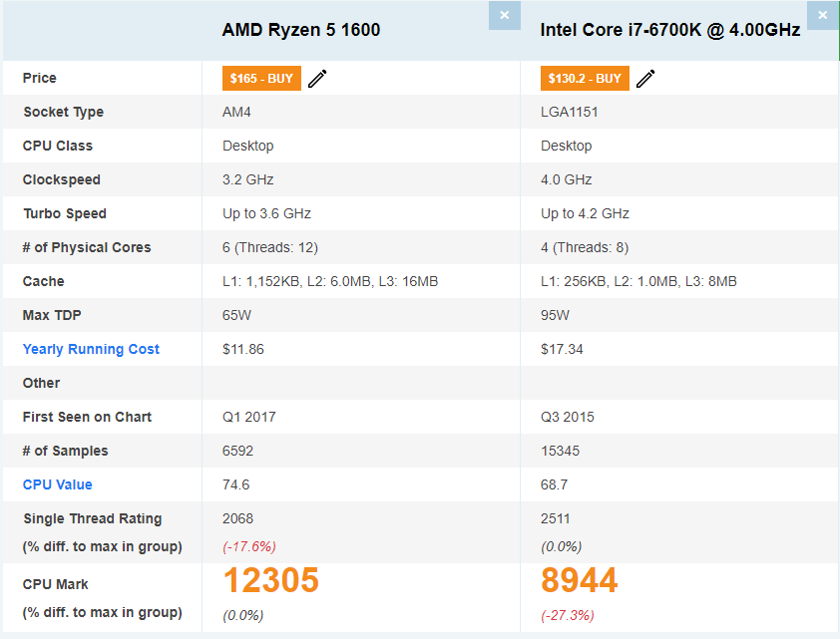
Task: Select the $11.86 running cost
Action: coord(243,349)
